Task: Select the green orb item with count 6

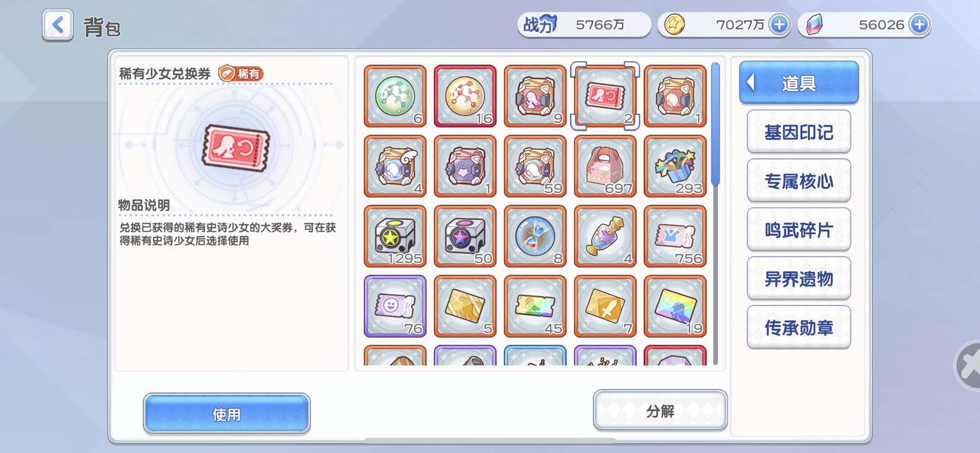Action: [395, 96]
